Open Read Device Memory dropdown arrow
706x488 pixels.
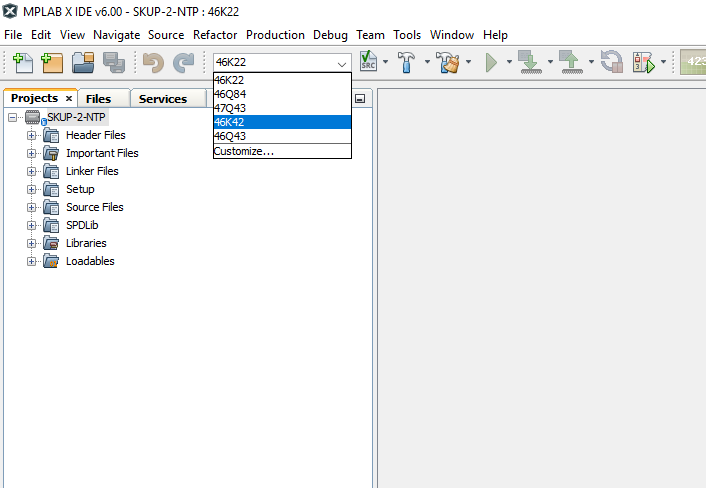tap(591, 62)
